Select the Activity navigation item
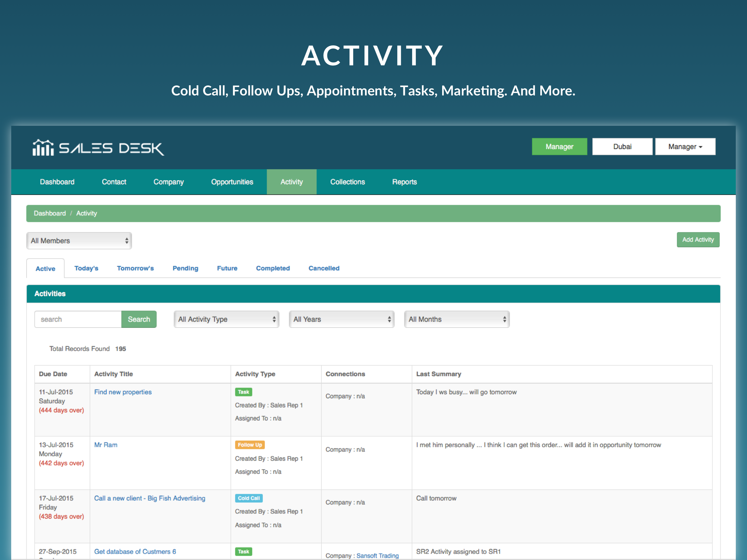The image size is (747, 560). point(291,182)
